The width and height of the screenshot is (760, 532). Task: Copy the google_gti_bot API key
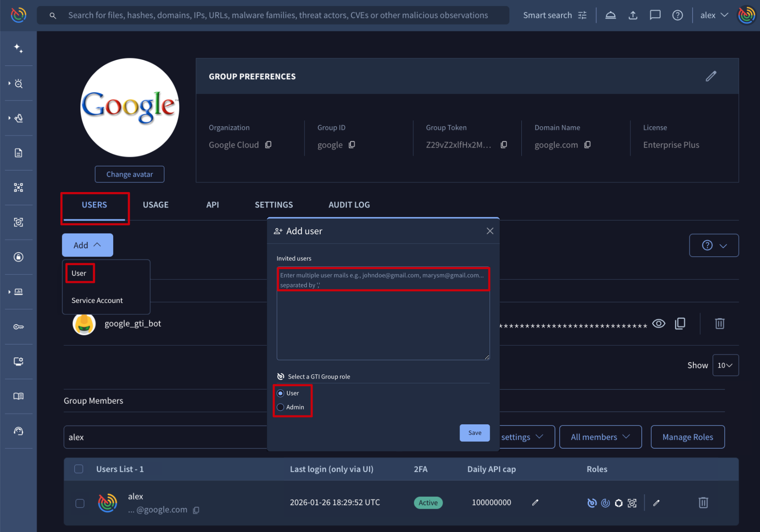680,323
